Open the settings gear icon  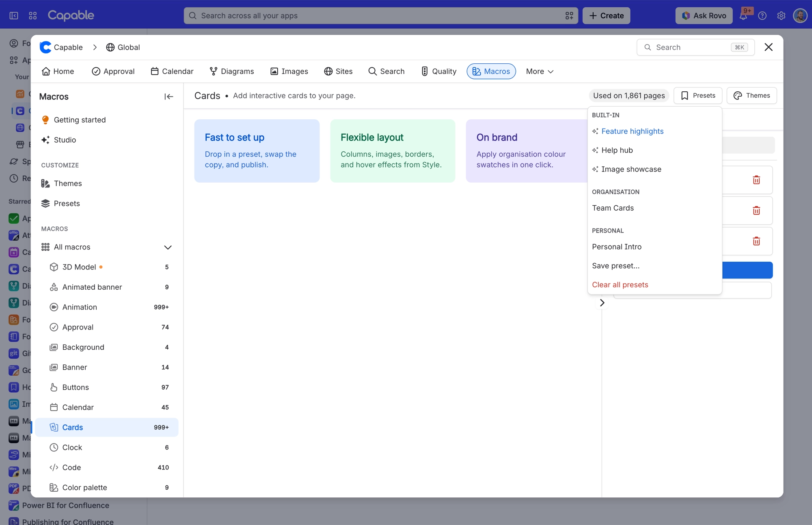(781, 15)
